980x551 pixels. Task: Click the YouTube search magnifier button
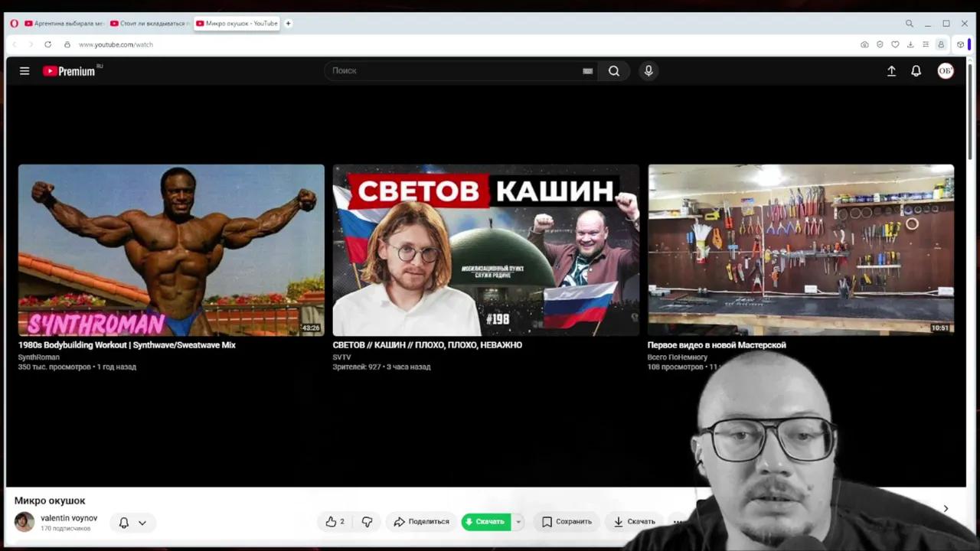click(614, 71)
